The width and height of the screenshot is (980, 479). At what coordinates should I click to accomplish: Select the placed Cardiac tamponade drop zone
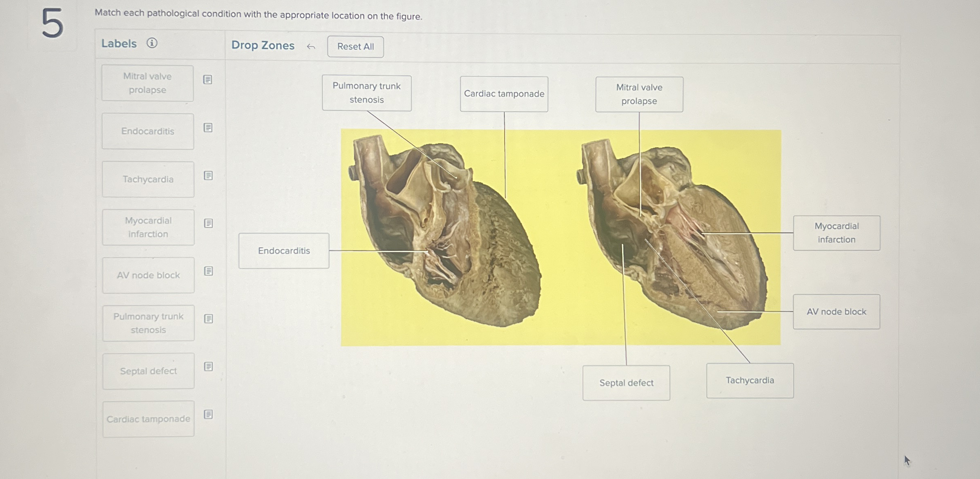click(x=504, y=94)
